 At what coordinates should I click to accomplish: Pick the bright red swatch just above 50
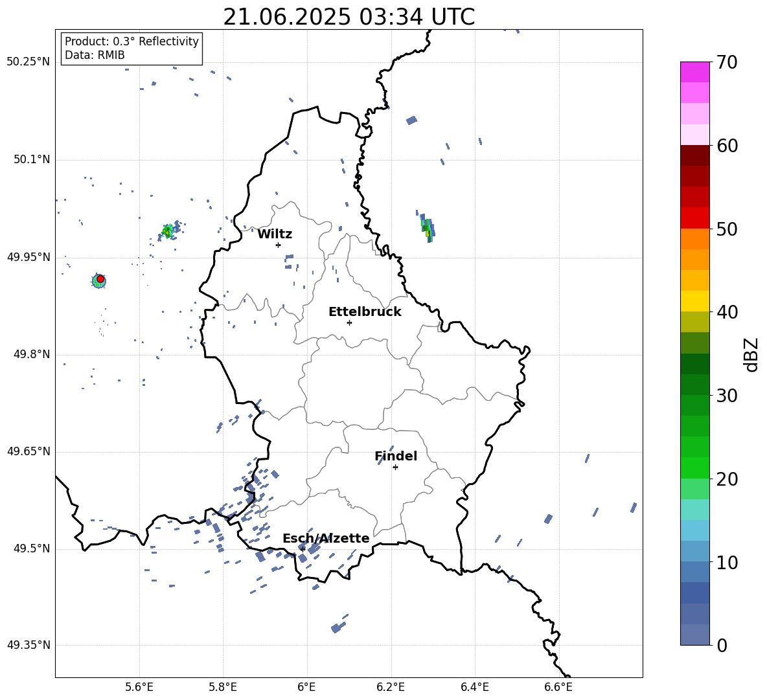[x=695, y=218]
